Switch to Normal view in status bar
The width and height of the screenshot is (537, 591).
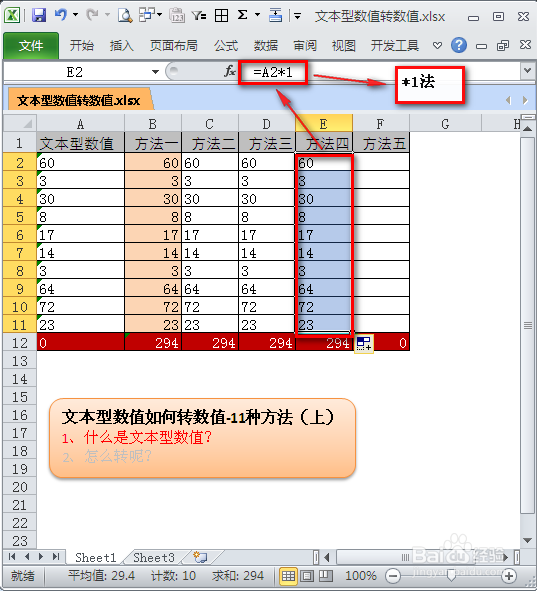point(288,576)
